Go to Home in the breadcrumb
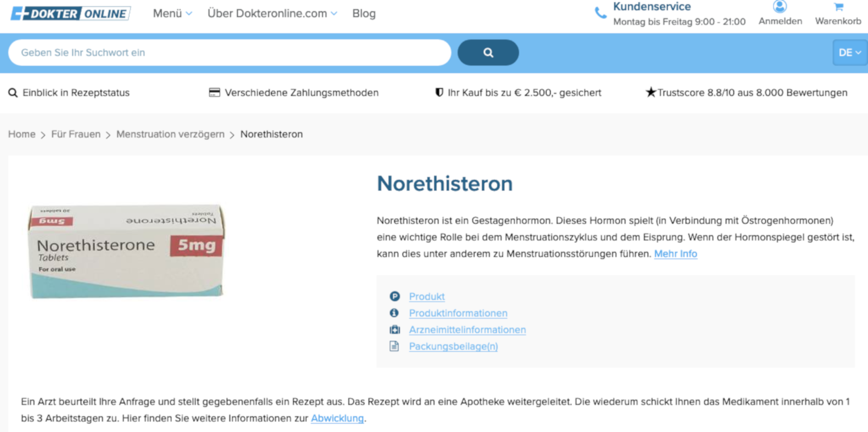This screenshot has height=432, width=868. (22, 134)
